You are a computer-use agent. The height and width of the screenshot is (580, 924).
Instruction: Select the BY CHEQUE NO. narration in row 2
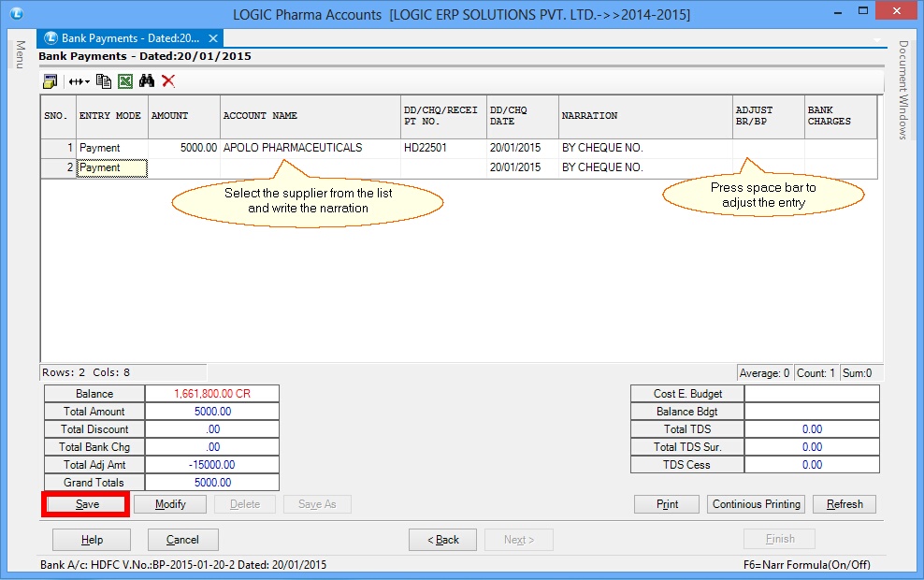click(646, 168)
